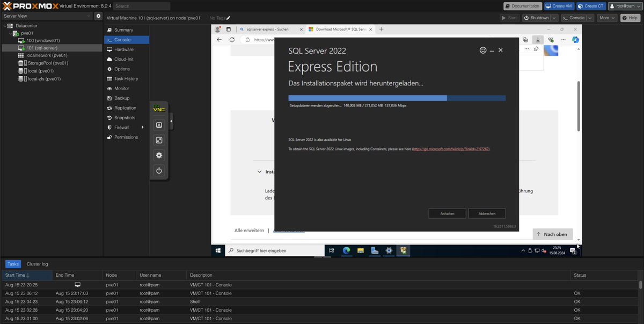Screen dimensions: 644x324
Task: Click the feedback smiley in SQL Server installer
Action: [x=483, y=50]
